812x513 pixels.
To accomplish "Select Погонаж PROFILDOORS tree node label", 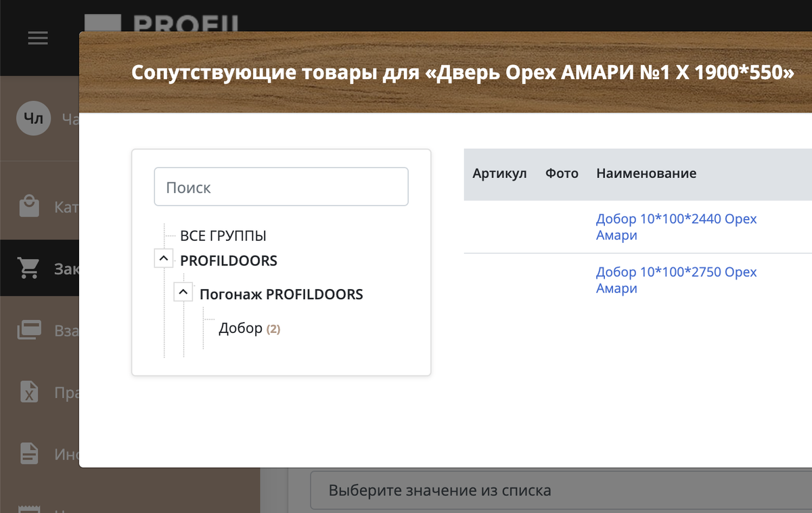I will 281,294.
